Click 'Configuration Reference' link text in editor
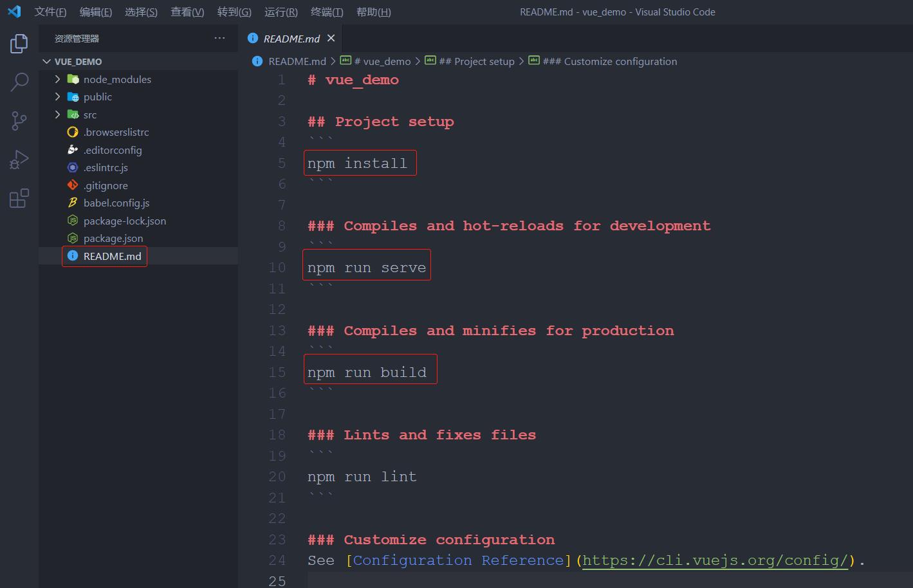Viewport: 913px width, 588px height. click(458, 560)
